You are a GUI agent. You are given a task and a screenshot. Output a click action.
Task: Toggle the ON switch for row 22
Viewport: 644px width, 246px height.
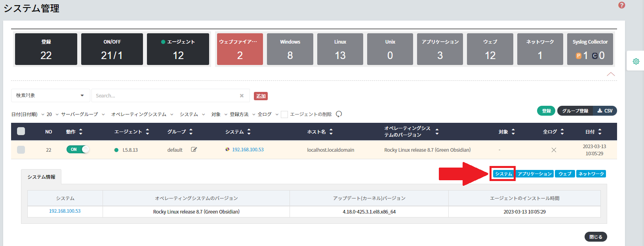point(78,150)
